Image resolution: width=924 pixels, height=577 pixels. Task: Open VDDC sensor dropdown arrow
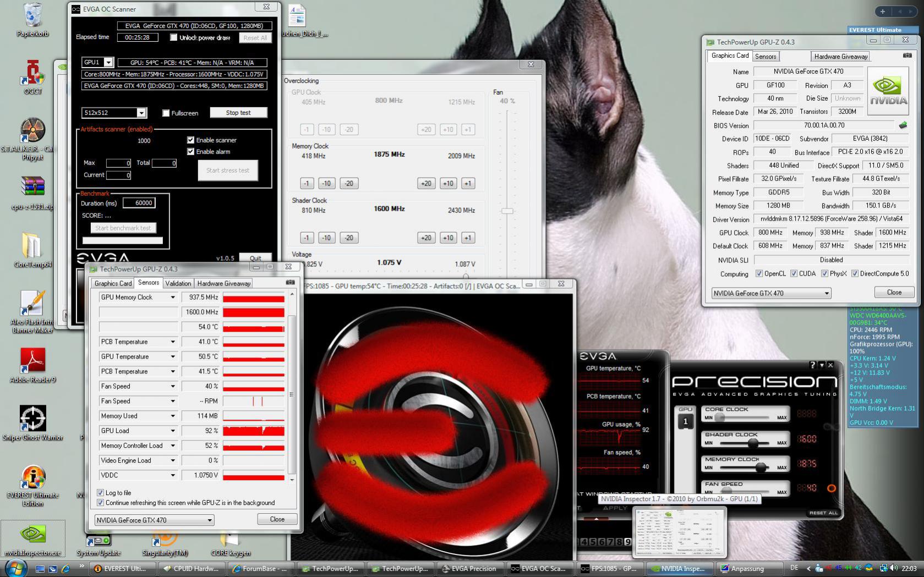[x=172, y=476]
